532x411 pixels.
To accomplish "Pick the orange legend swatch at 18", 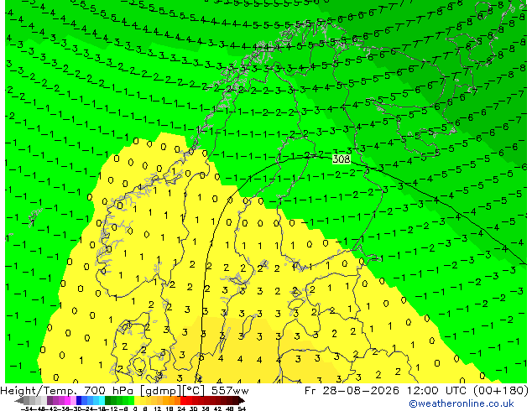I will pos(172,401).
